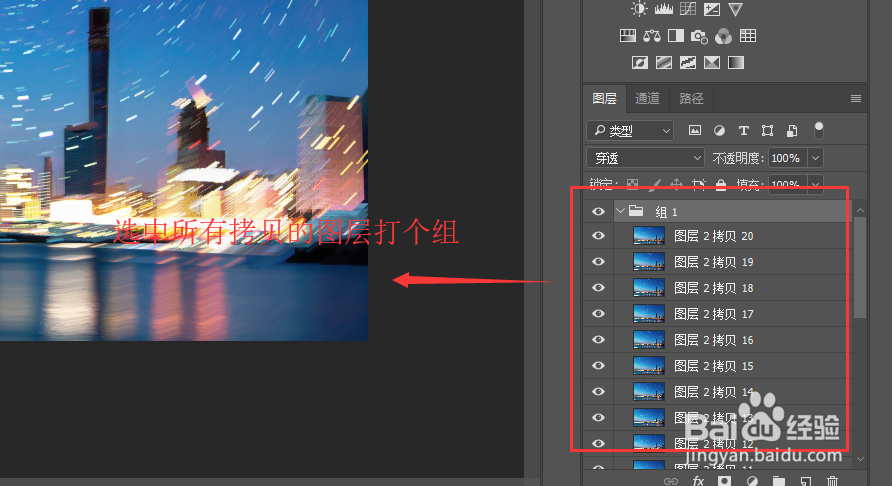This screenshot has width=892, height=486.
Task: Add a Color Lookup adjustment
Action: tap(748, 36)
